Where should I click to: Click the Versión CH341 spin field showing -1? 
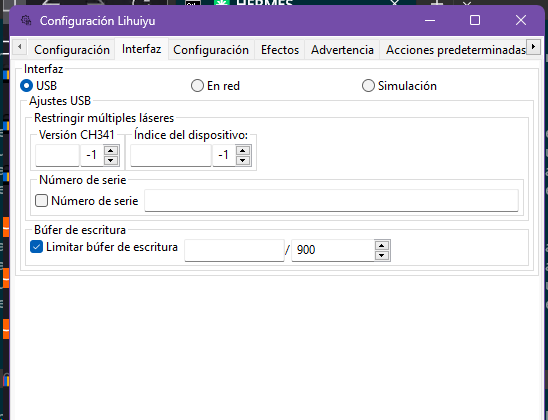[x=93, y=155]
